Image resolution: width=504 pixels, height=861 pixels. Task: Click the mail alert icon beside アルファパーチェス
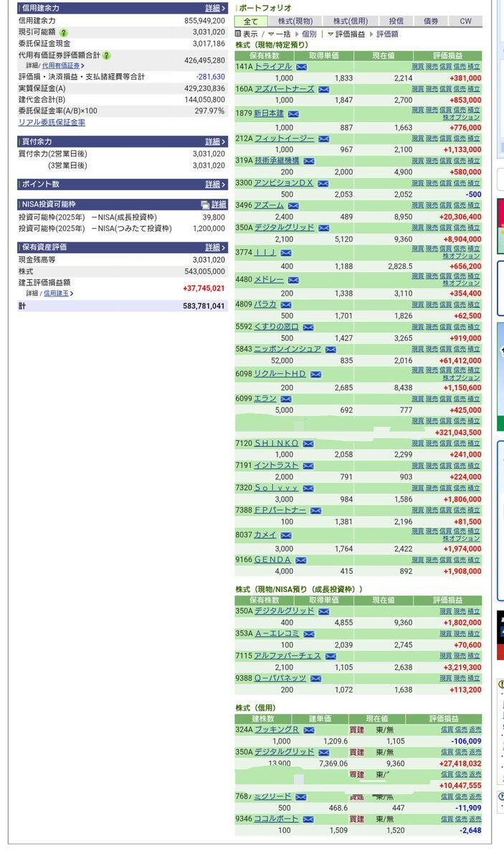[331, 656]
